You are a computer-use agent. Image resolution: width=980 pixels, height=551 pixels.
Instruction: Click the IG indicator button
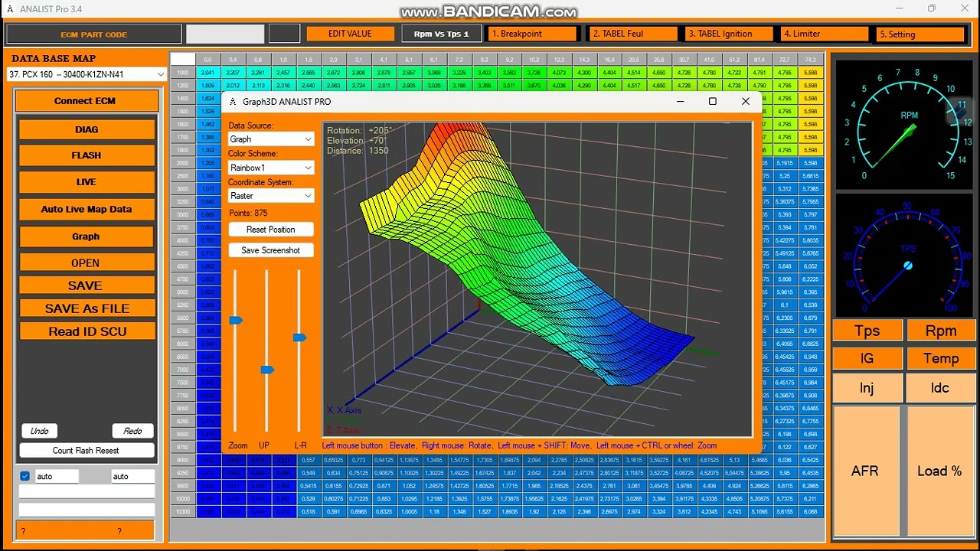[867, 358]
